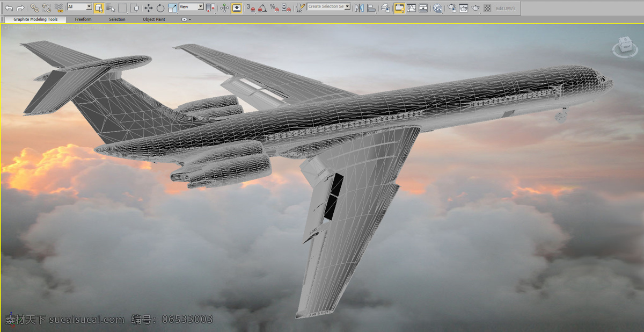The height and width of the screenshot is (332, 644).
Task: Toggle the Keyboard Shortcut Override button
Action: point(237,8)
